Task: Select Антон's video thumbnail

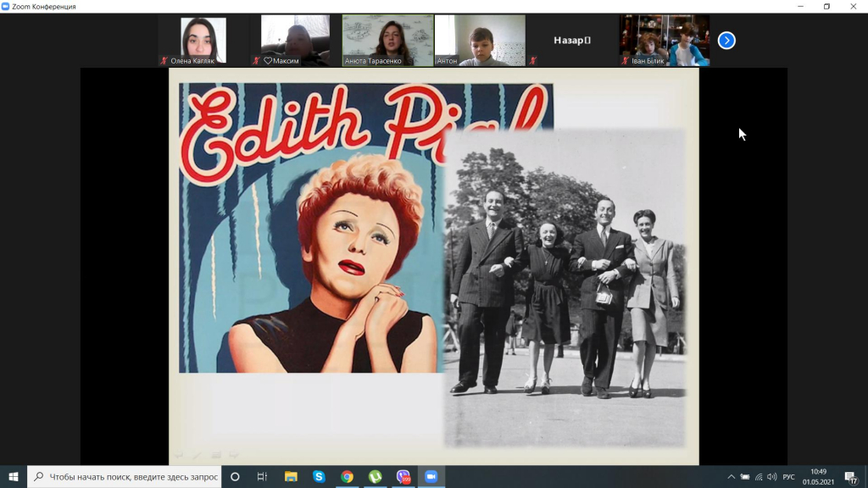Action: tap(480, 41)
